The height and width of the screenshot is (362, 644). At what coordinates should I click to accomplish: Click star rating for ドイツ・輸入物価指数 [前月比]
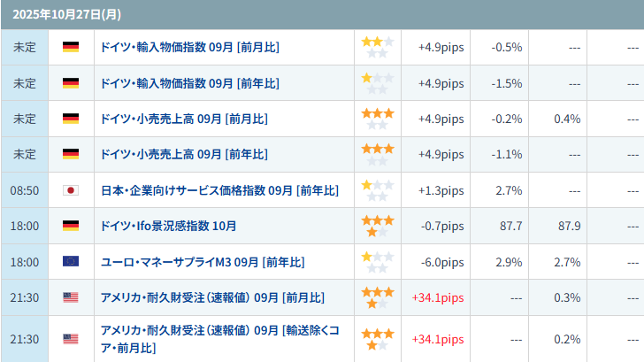tap(377, 47)
